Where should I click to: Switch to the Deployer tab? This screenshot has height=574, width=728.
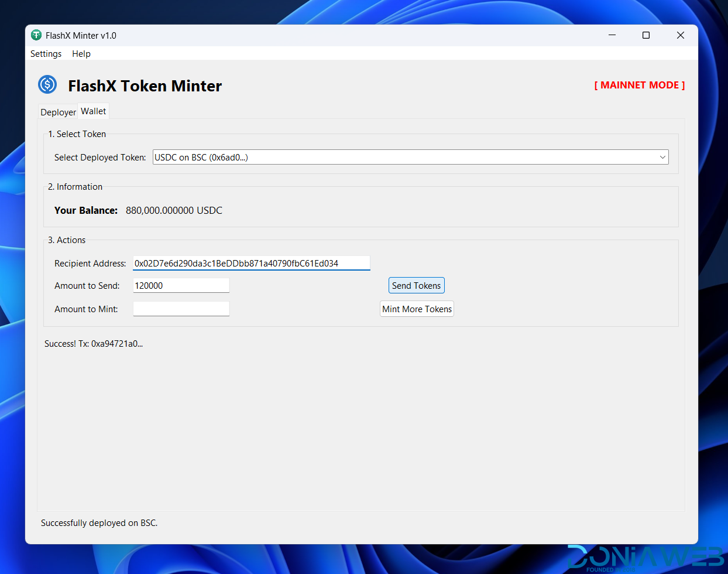[58, 112]
